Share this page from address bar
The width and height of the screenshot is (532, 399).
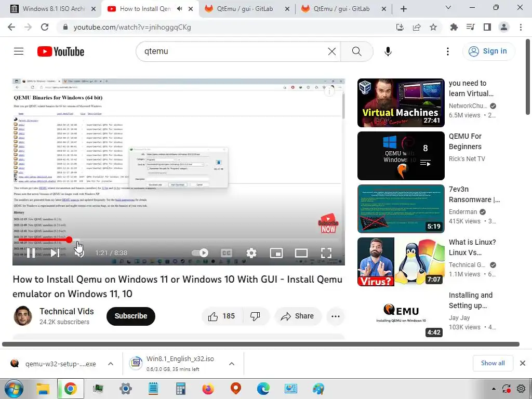pyautogui.click(x=417, y=27)
